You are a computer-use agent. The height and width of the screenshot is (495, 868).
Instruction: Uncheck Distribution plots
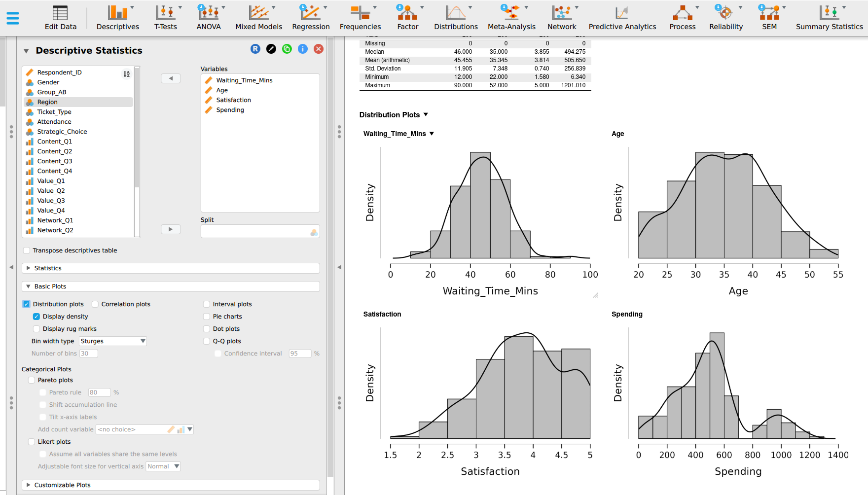(x=27, y=304)
